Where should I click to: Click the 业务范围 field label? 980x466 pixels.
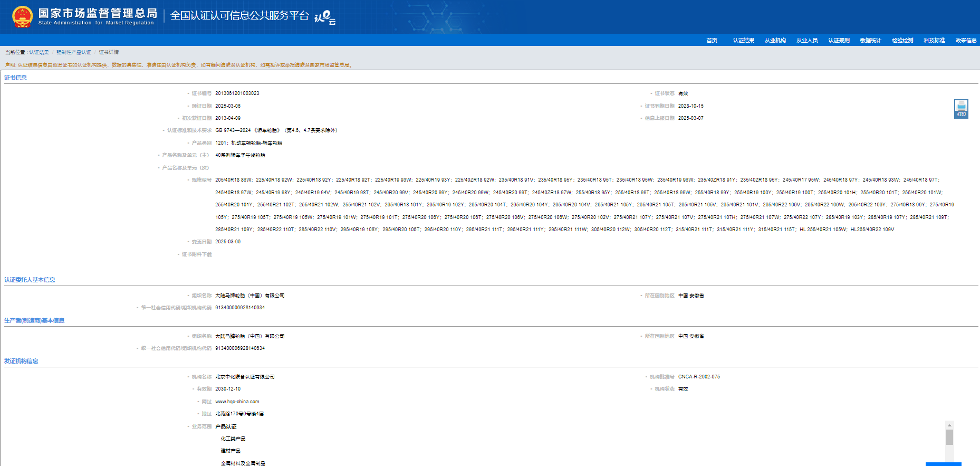pos(201,426)
